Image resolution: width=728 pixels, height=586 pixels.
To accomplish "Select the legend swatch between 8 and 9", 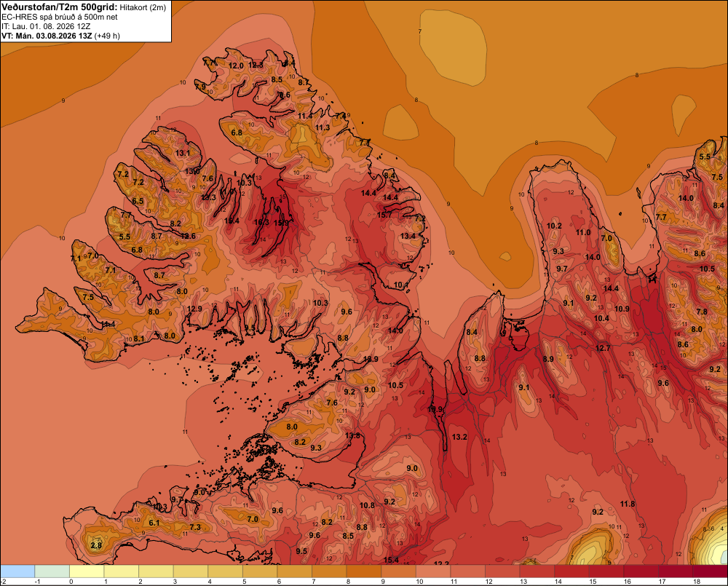I will [x=364, y=571].
